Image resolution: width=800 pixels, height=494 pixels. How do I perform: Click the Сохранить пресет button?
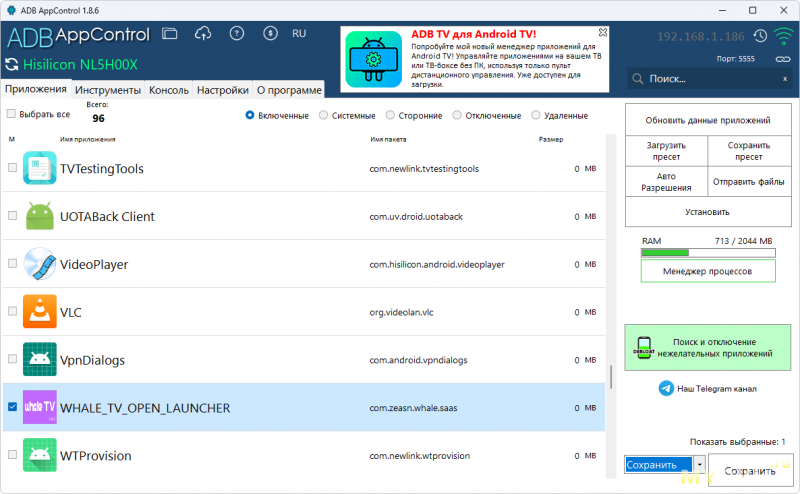(749, 151)
